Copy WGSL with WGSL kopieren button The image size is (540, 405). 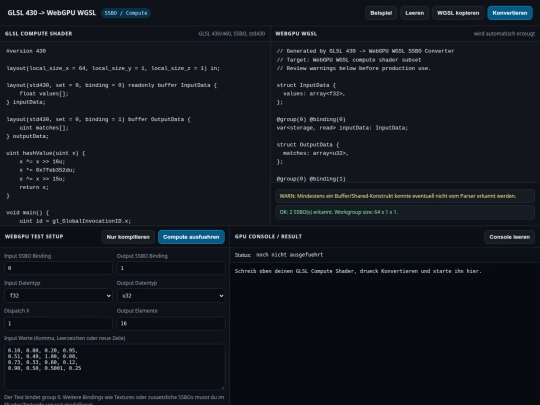458,13
